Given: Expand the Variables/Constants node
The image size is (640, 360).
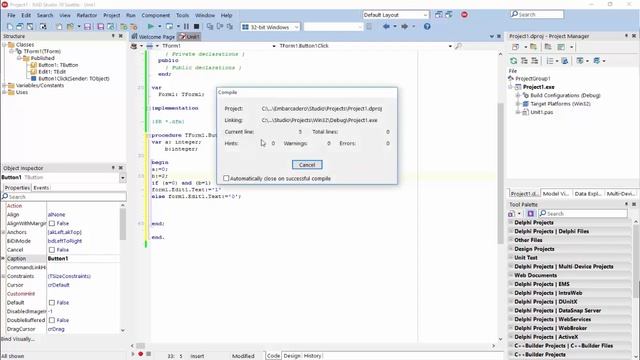Looking at the screenshot, I should pyautogui.click(x=4, y=85).
